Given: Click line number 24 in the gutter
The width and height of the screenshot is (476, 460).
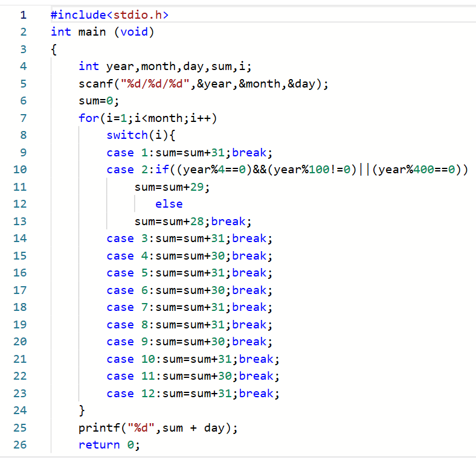Looking at the screenshot, I should (x=20, y=410).
